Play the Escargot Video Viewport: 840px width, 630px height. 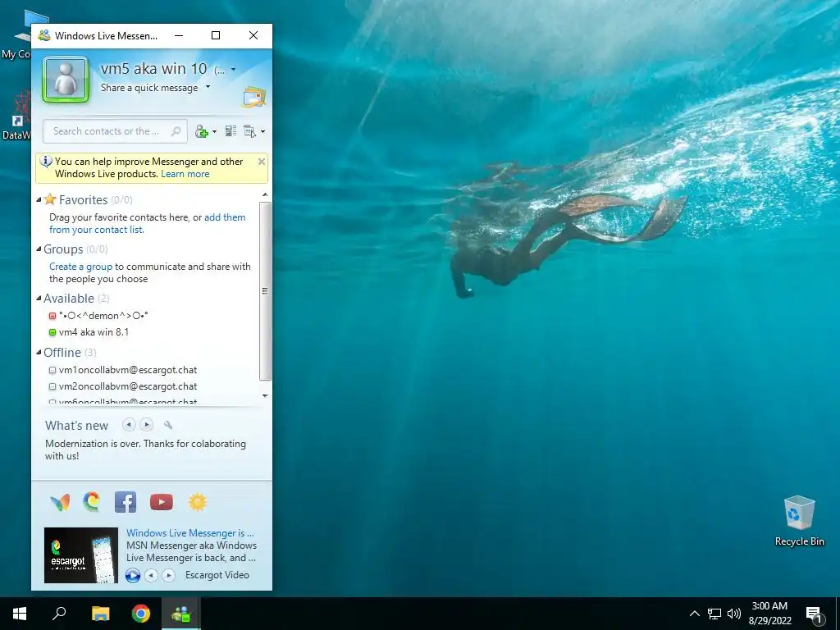133,575
